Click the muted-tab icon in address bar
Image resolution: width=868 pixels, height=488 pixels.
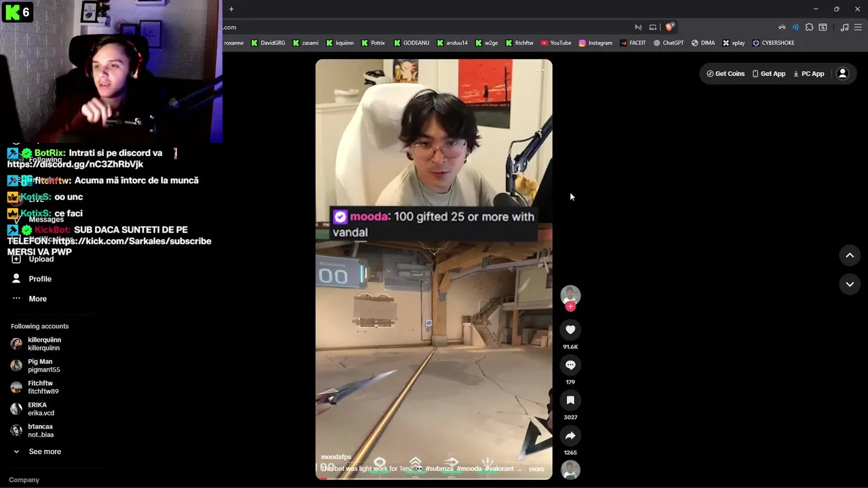[x=638, y=27]
